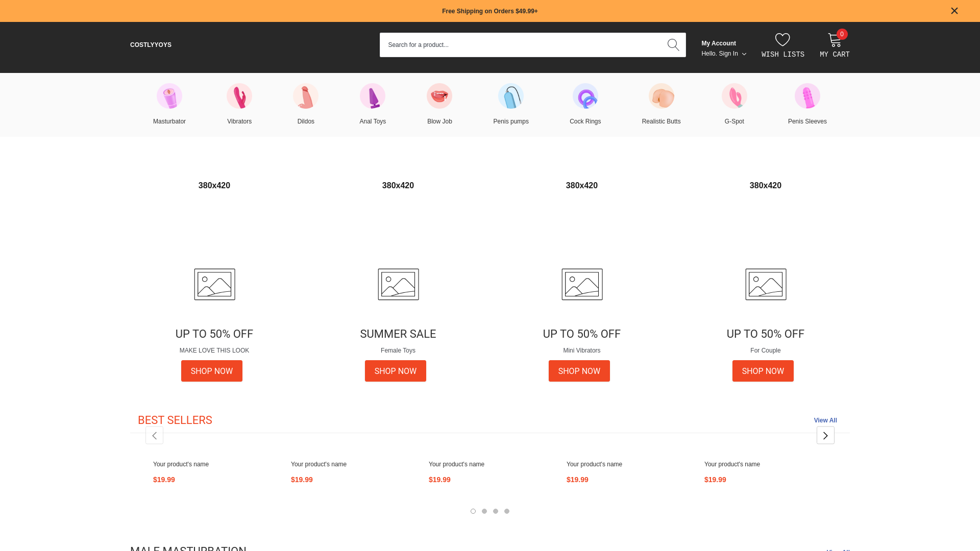980x551 pixels.
Task: Open the Dildos category icon
Action: 306,96
